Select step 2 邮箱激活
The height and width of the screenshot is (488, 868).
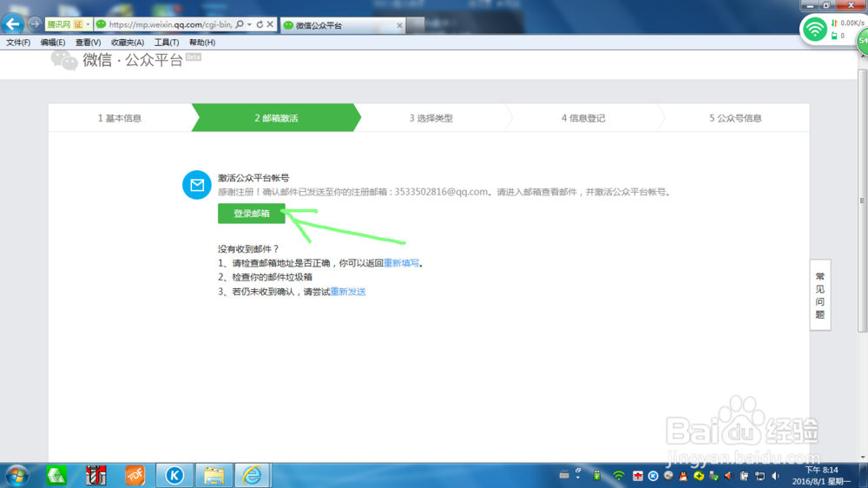click(x=276, y=118)
